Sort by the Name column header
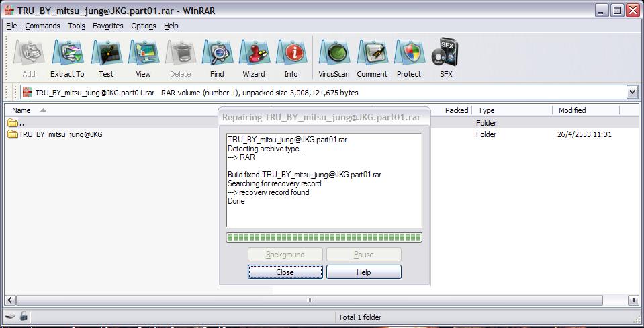Viewport: 644px width, 328px height. (21, 110)
